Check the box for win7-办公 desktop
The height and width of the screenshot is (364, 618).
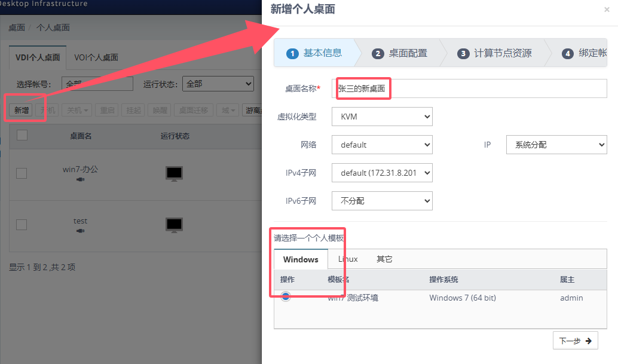point(22,173)
